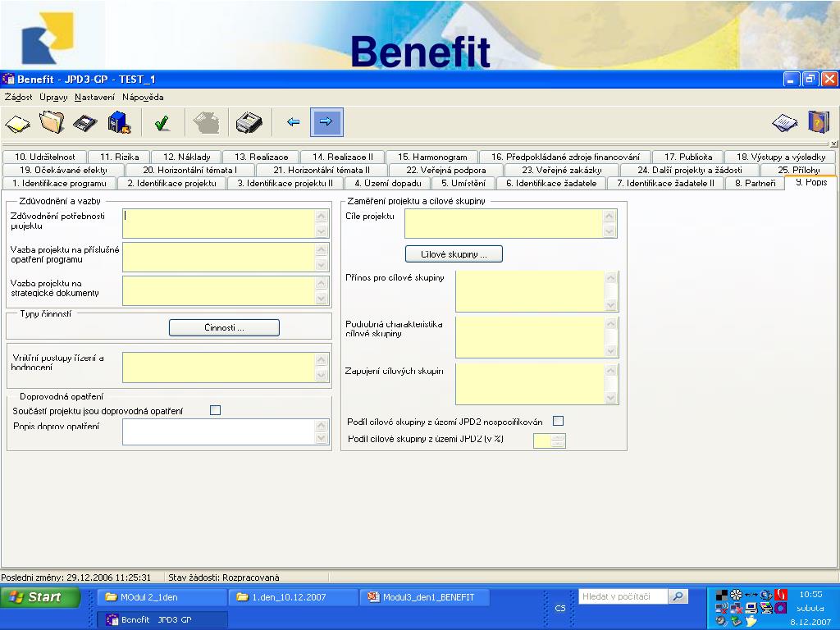Image resolution: width=840 pixels, height=630 pixels.
Task: Open the Nastavení menu
Action: tap(94, 97)
